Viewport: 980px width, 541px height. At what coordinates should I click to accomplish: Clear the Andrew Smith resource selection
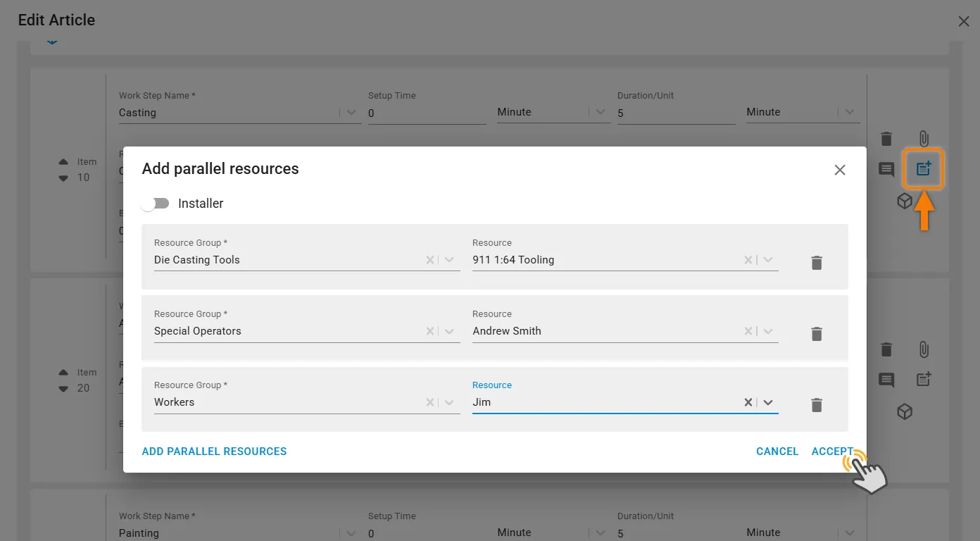[x=748, y=331]
